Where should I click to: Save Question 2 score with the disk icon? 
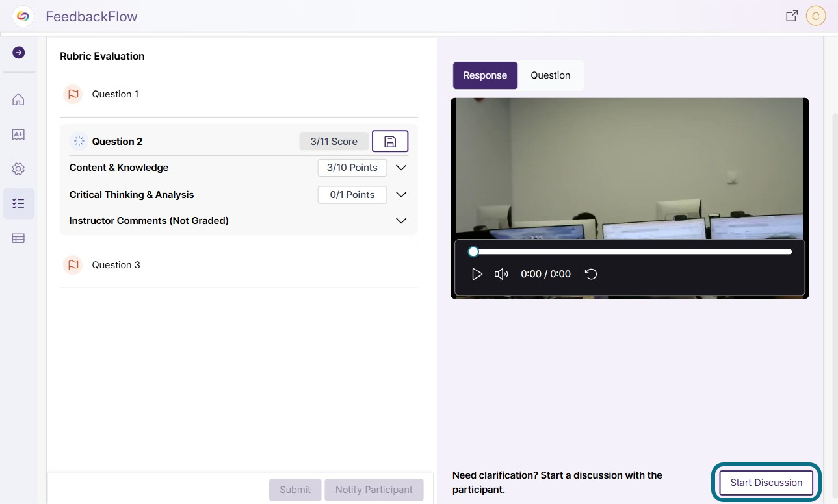[x=390, y=141]
